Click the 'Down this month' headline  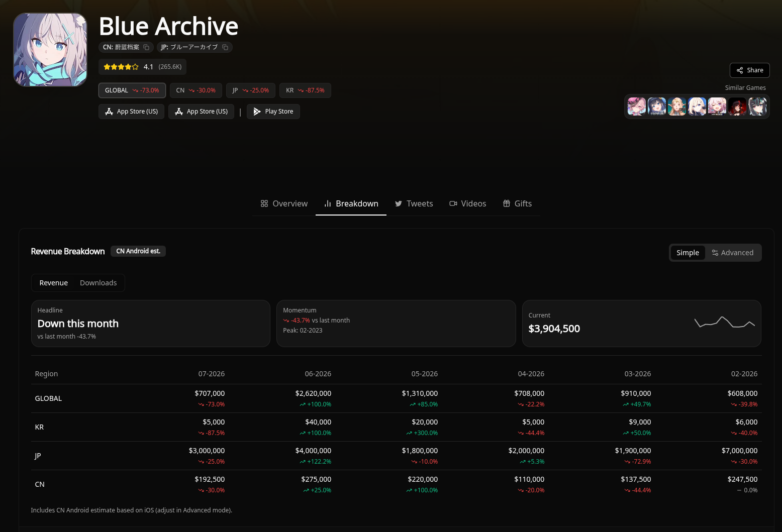pos(78,324)
